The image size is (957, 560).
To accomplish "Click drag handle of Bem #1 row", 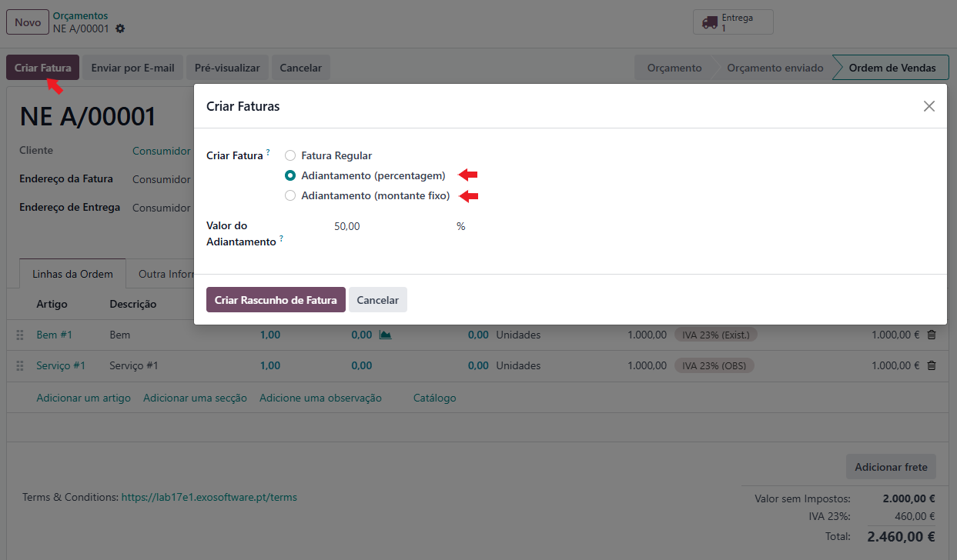I will [20, 335].
